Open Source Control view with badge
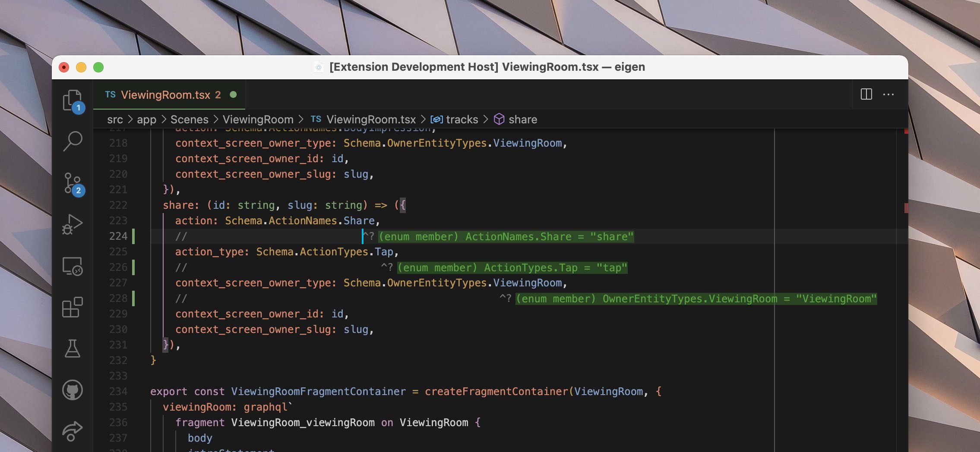Image resolution: width=980 pixels, height=452 pixels. click(x=73, y=183)
